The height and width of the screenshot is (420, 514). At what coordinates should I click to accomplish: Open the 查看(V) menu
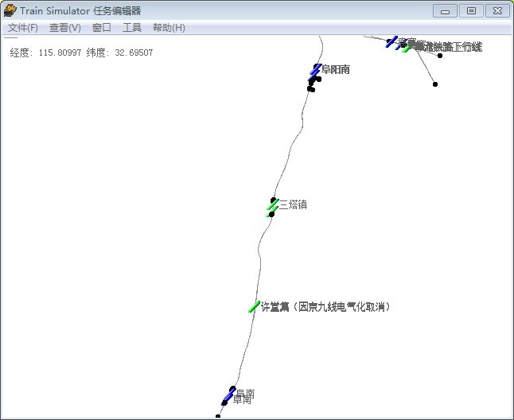point(65,28)
